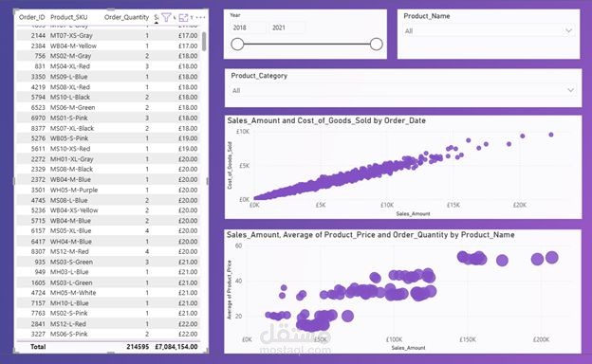
Task: Open the filter icon on table visual
Action: [166, 17]
